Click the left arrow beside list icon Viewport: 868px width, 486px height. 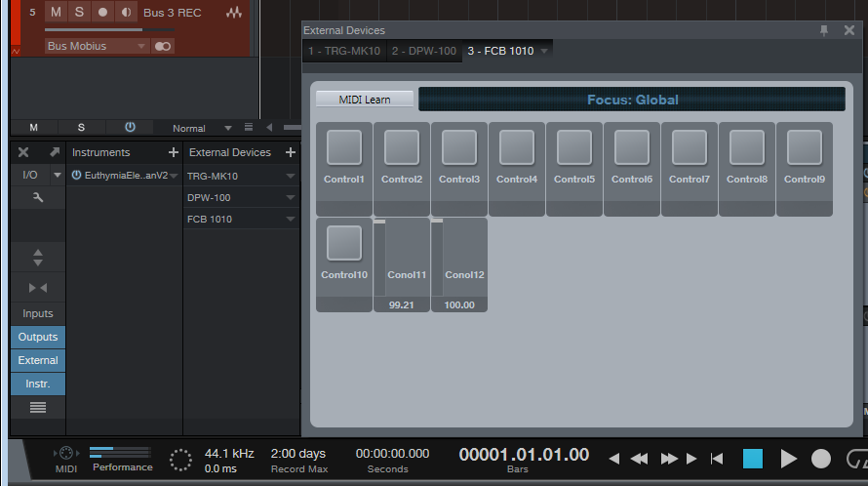coord(269,128)
